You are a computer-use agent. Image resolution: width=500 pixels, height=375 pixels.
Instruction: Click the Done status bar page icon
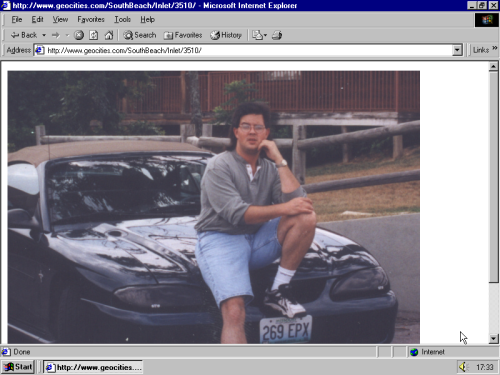pos(6,352)
